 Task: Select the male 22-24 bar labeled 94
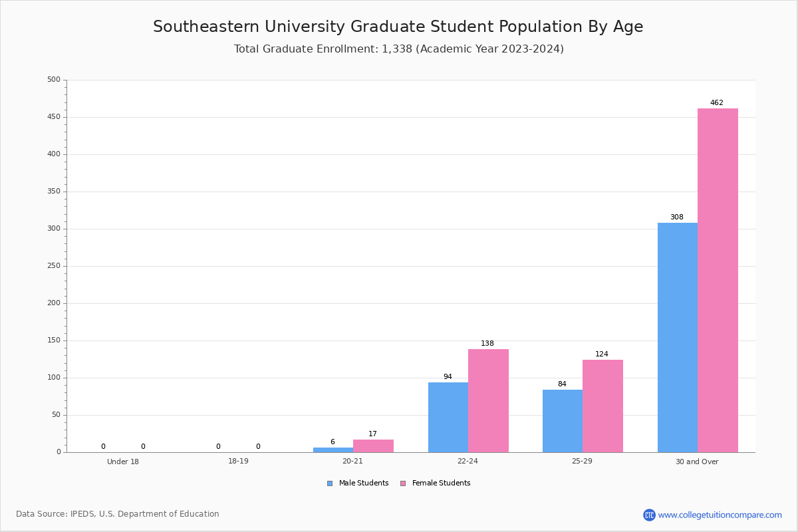[x=448, y=417]
